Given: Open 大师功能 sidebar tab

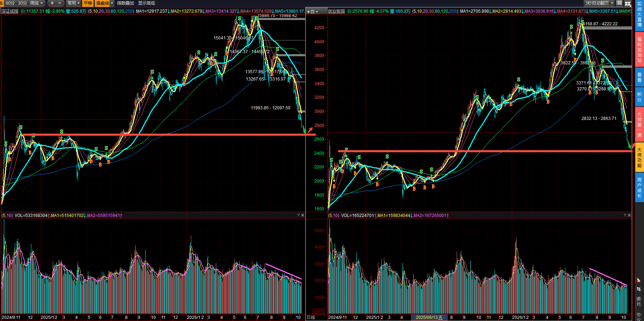Looking at the screenshot, I should [639, 158].
